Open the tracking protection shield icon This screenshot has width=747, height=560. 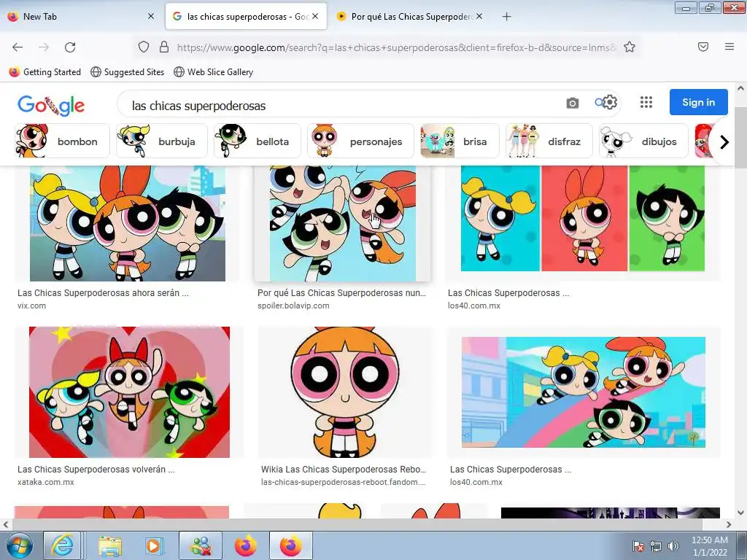[144, 47]
